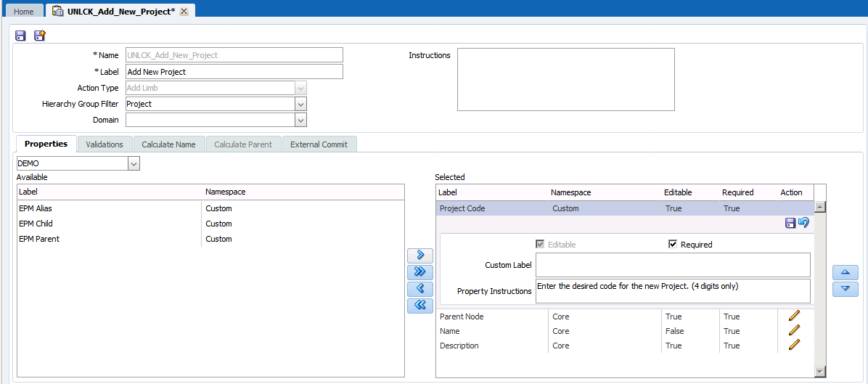Select EPM Alias in Available list

pos(36,208)
